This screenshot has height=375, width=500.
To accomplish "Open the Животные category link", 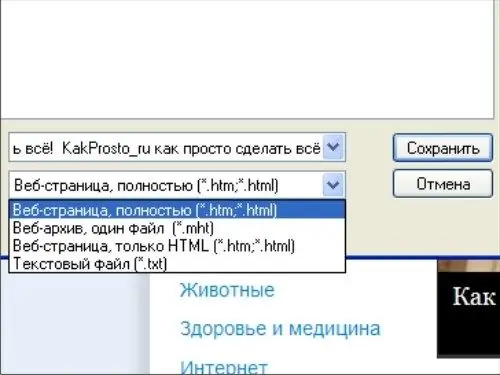I will [227, 290].
